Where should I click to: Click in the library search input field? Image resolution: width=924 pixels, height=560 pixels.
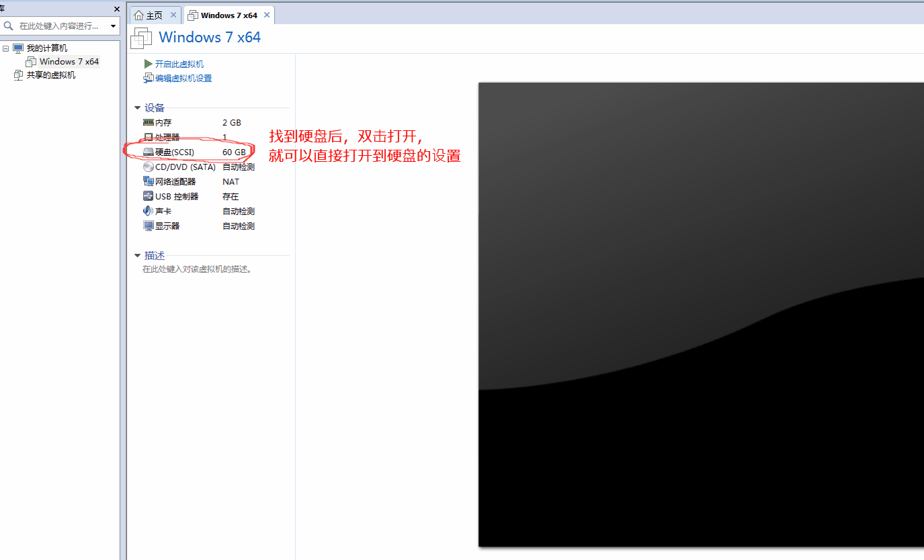58,26
